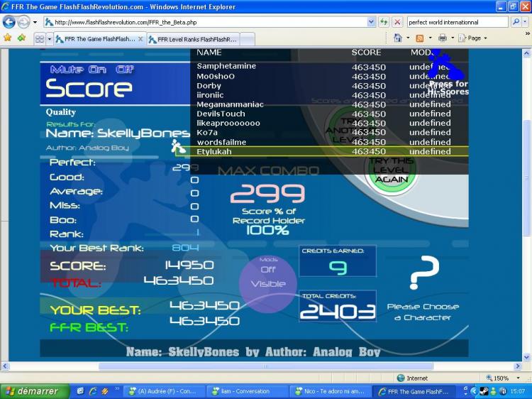The width and height of the screenshot is (532, 399).
Task: Click the question mark character icon
Action: 424,274
